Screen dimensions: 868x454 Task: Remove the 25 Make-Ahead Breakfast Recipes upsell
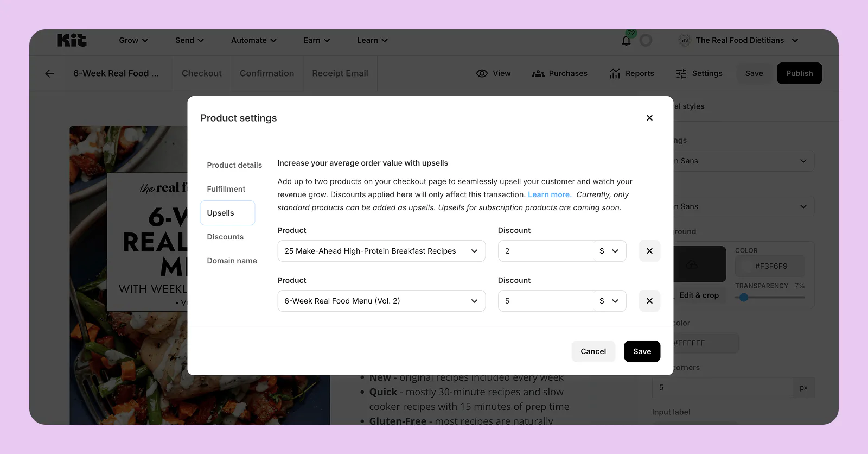[x=649, y=251]
